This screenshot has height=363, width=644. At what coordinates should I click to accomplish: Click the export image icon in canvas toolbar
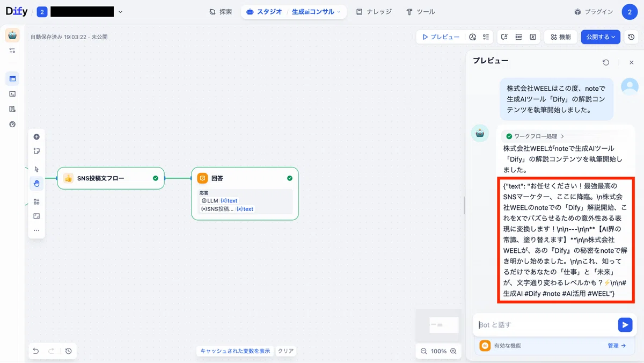[36, 216]
